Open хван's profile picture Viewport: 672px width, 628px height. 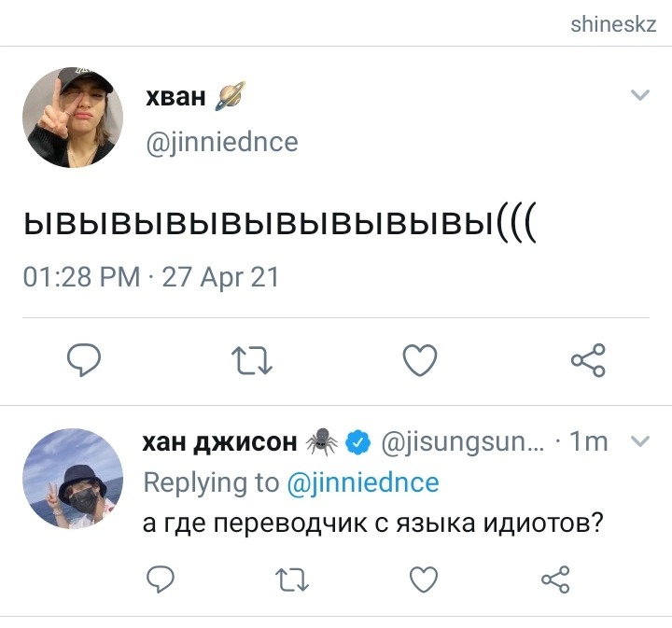73,117
